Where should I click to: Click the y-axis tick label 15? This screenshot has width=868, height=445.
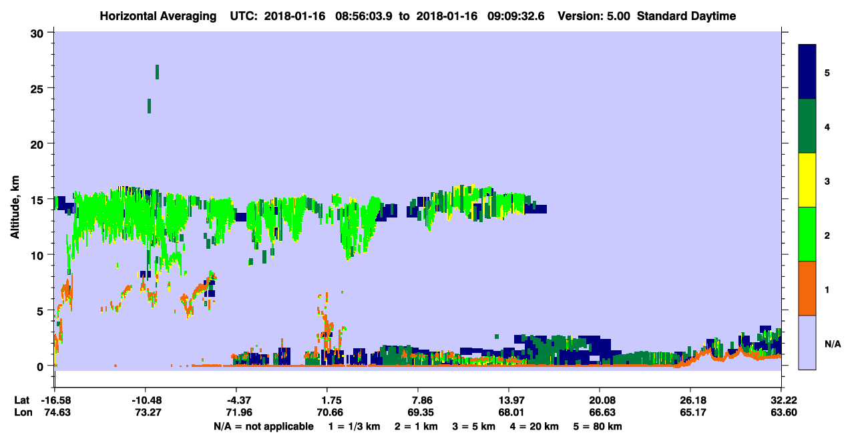pyautogui.click(x=39, y=199)
